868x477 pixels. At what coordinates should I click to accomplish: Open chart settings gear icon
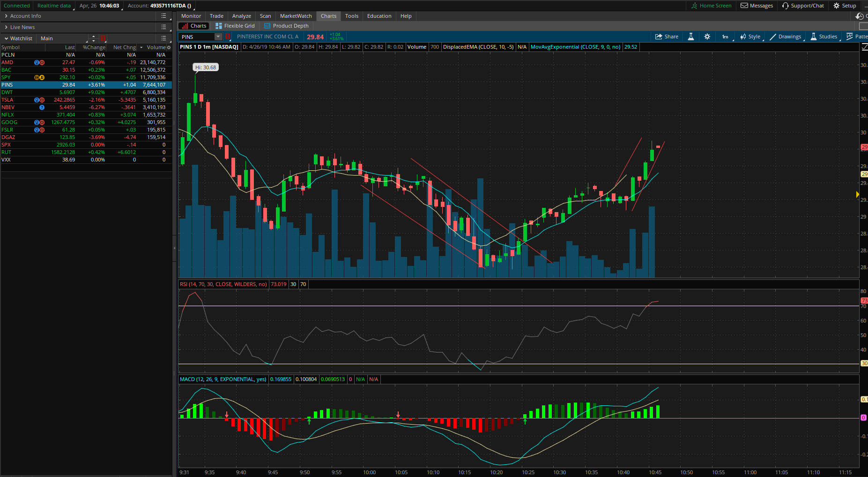[707, 37]
